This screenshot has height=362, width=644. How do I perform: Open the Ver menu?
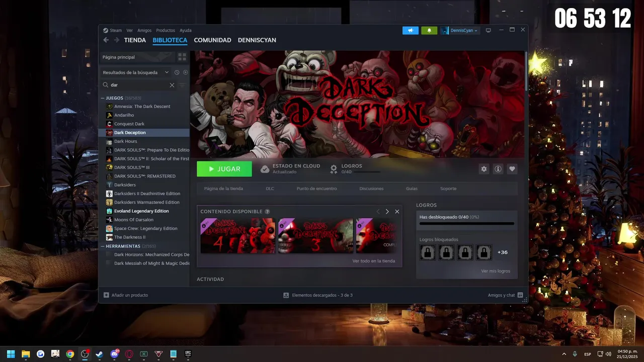(x=130, y=30)
